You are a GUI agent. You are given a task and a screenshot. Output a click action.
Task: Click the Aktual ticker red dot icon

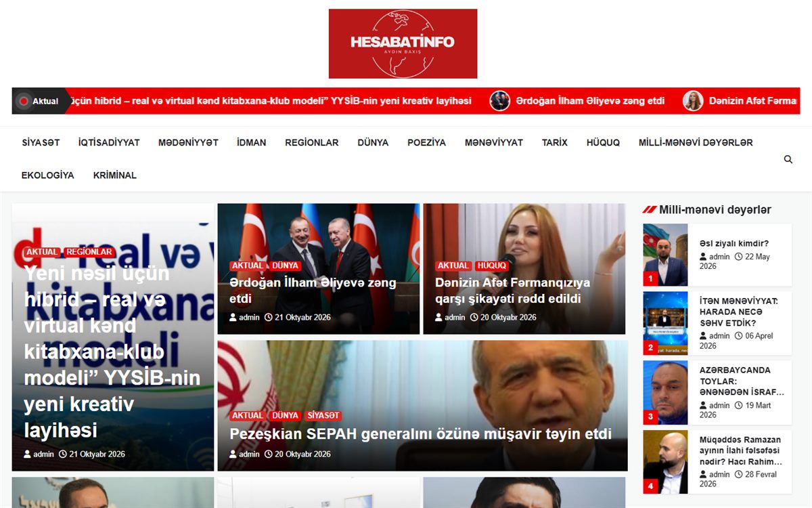pyautogui.click(x=24, y=101)
